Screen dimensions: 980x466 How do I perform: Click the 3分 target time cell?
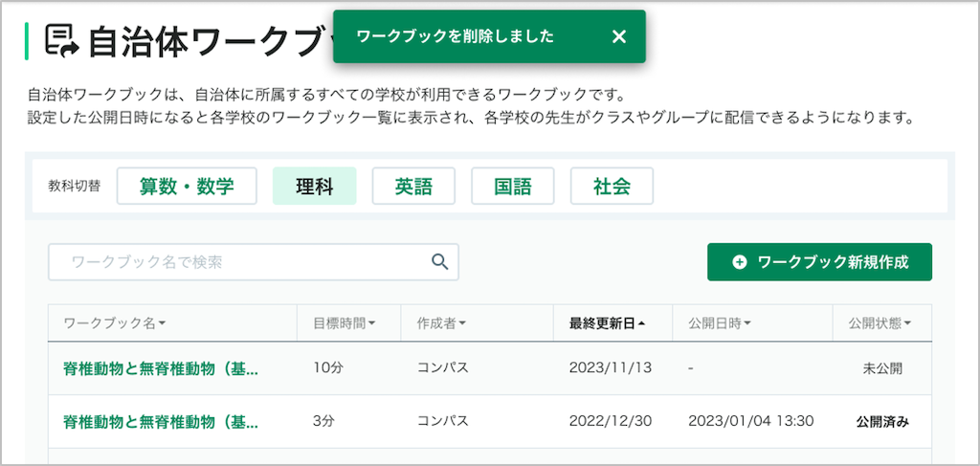pos(323,421)
